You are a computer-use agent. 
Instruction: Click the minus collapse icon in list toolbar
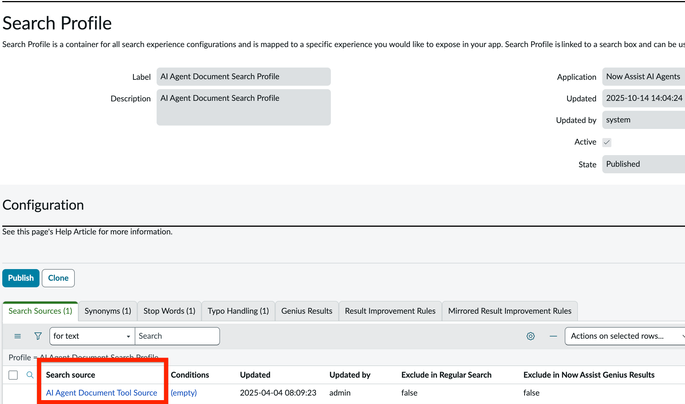(553, 337)
